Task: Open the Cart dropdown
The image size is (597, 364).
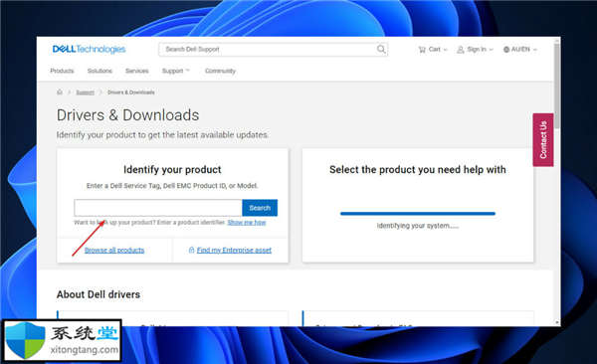Action: coord(433,50)
